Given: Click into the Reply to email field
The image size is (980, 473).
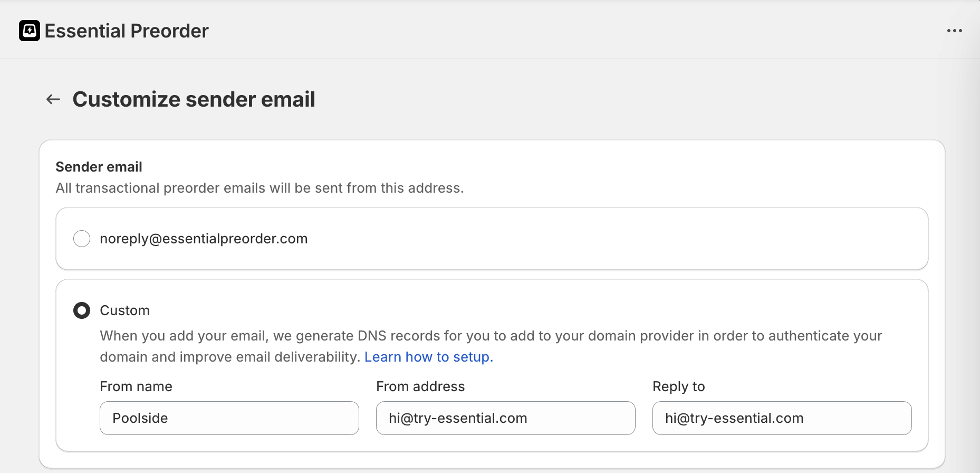Looking at the screenshot, I should pyautogui.click(x=782, y=418).
